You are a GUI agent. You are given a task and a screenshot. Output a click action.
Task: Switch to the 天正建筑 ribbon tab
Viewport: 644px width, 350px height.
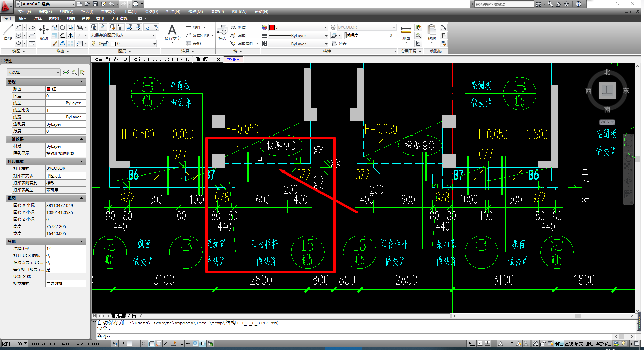point(119,19)
